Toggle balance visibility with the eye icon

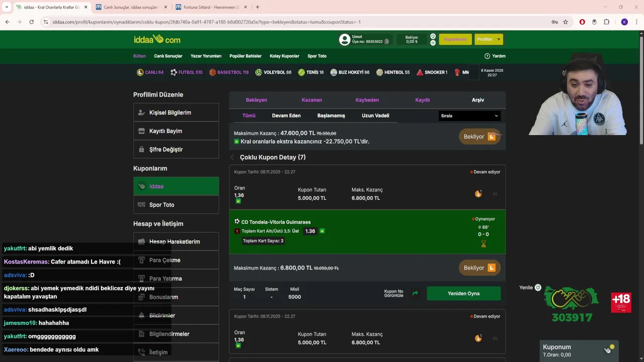tap(433, 43)
